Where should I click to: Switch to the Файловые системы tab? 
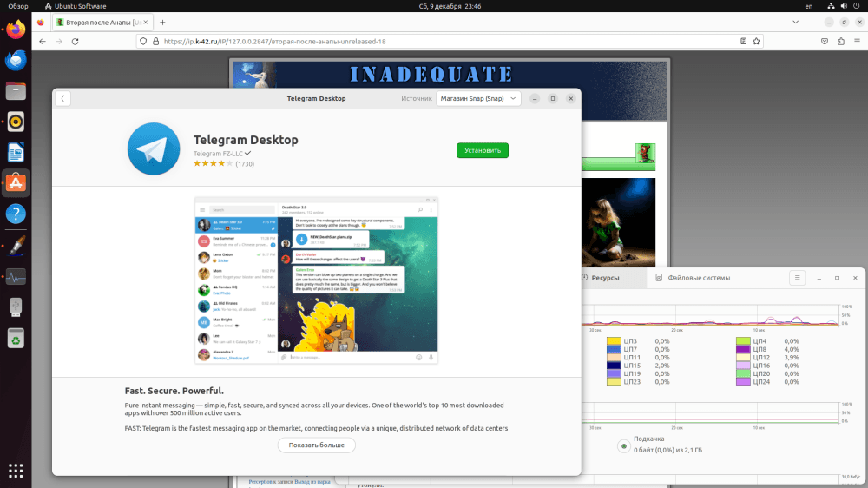click(x=693, y=278)
